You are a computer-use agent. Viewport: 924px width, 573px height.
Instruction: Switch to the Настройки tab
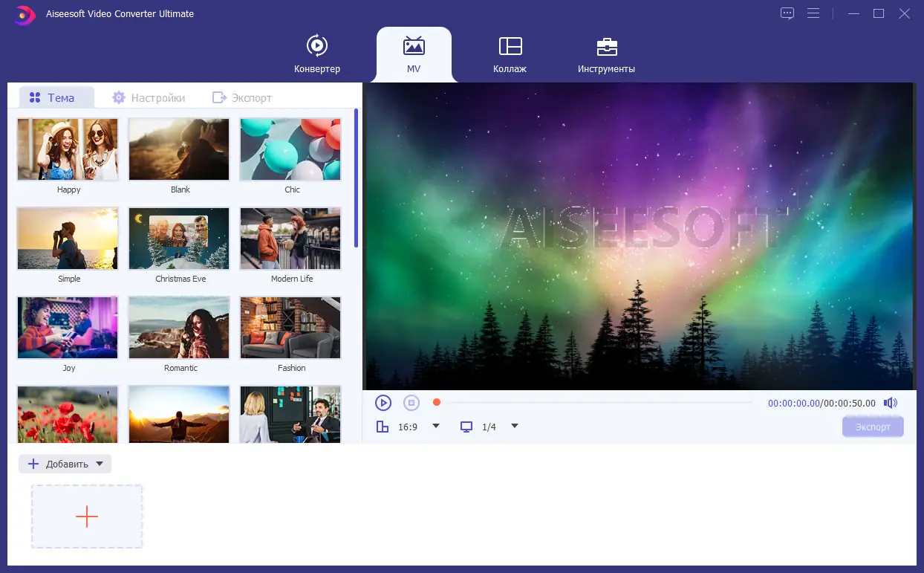(149, 97)
